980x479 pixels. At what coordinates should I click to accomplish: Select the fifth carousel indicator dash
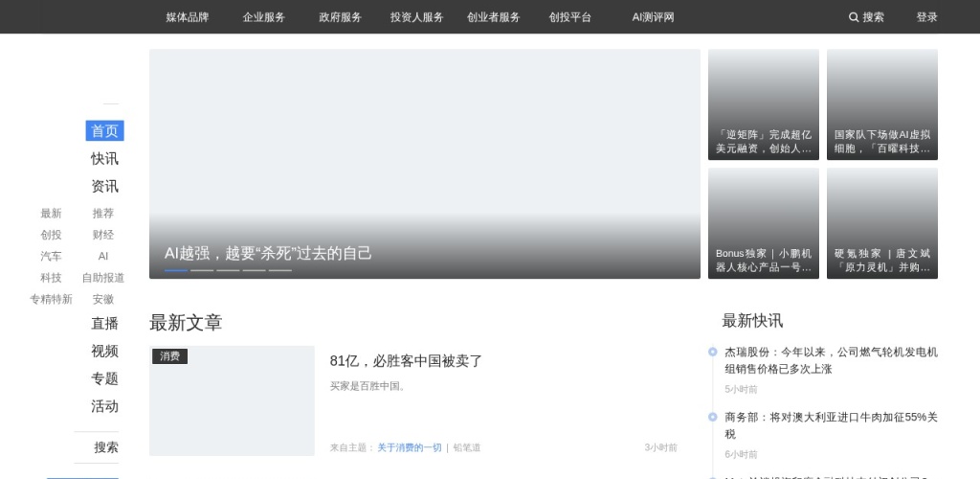[280, 270]
